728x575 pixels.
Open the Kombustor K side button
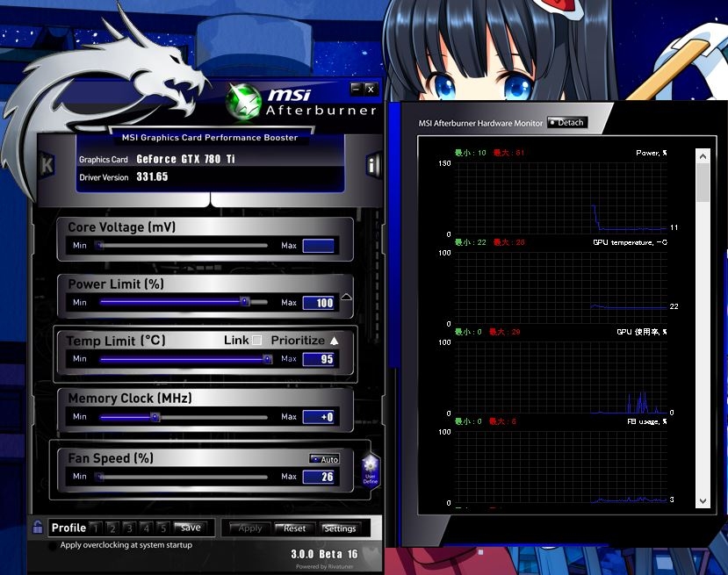point(47,165)
